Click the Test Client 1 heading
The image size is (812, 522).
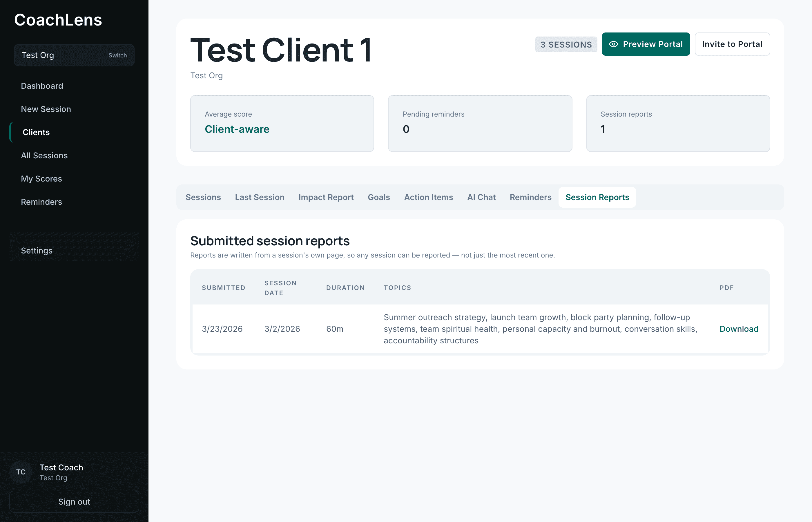(281, 50)
